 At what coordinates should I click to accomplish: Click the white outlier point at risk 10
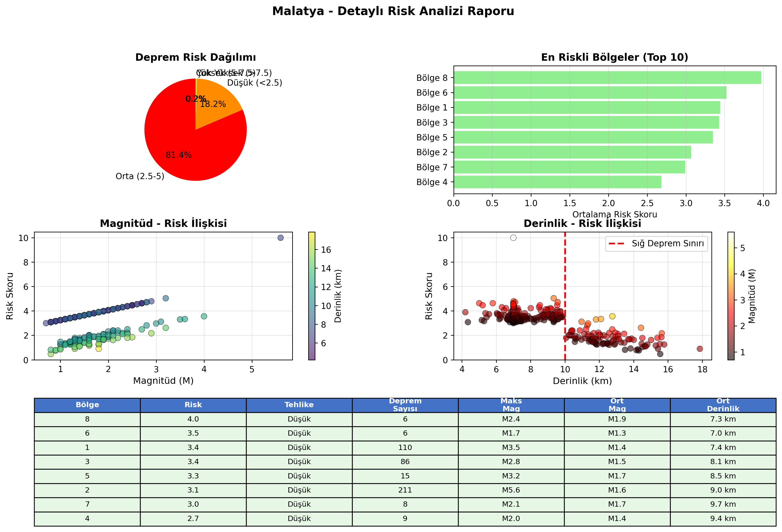click(513, 238)
